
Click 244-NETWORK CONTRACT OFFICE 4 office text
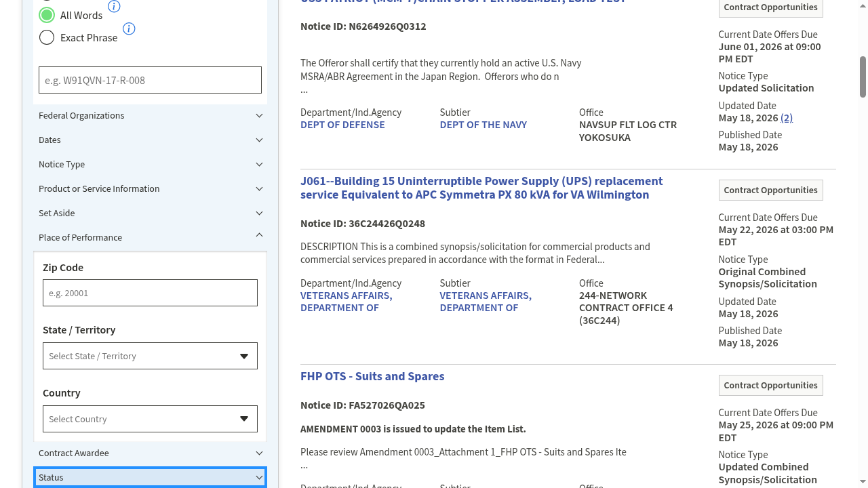626,308
